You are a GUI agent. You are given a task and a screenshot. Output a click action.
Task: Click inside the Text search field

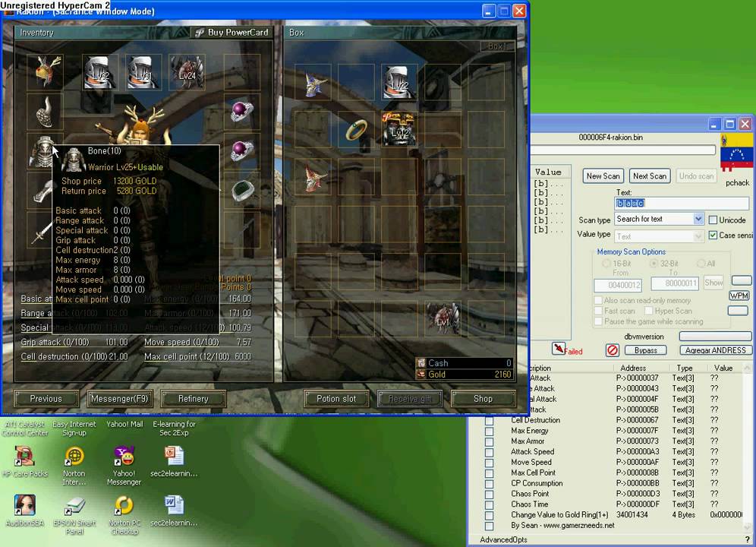[682, 204]
